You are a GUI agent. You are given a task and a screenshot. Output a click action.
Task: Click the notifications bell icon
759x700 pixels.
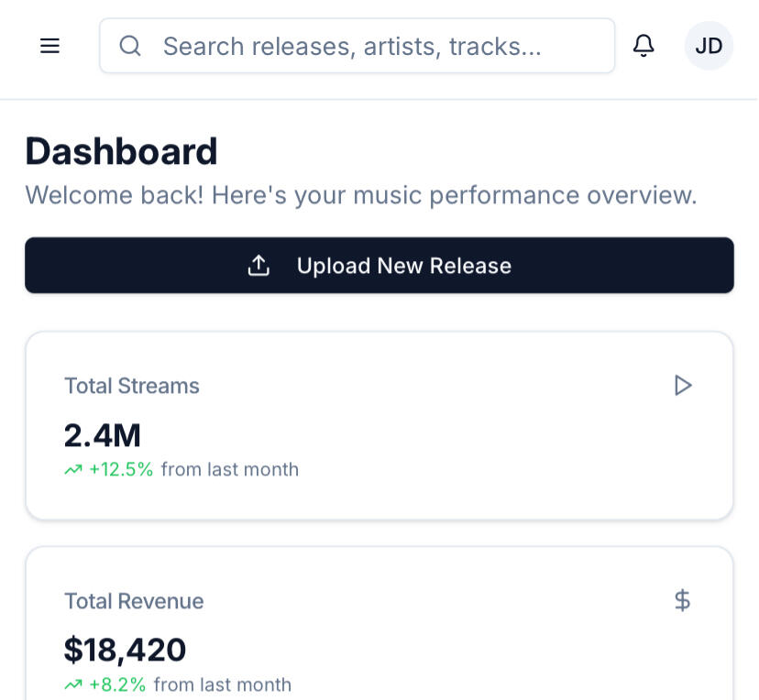pos(643,46)
